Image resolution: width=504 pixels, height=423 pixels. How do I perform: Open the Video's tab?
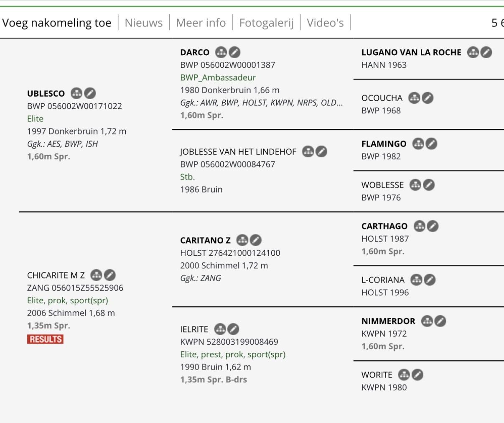click(325, 23)
